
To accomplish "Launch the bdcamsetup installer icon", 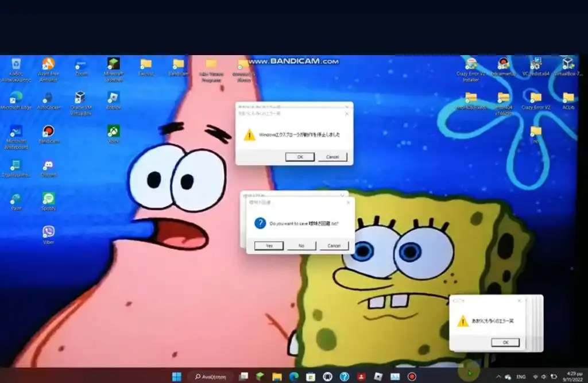I will (503, 68).
